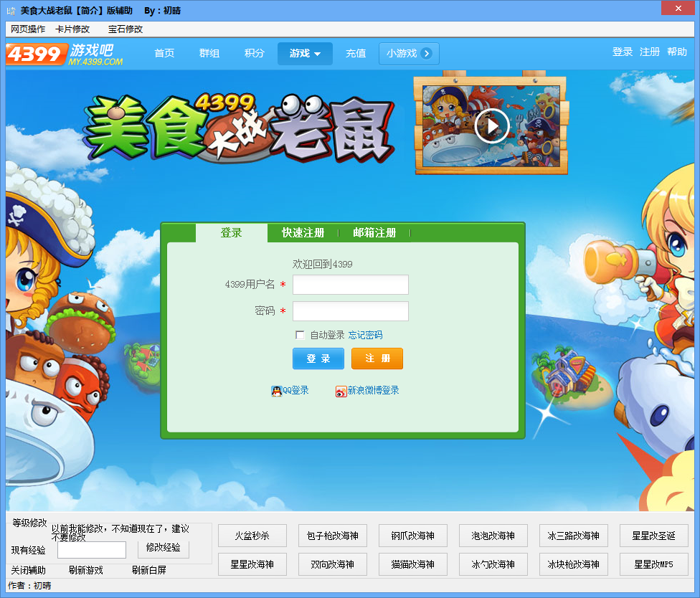Screen dimensions: 700x598
Task: Click the 冰三路改海神 button
Action: pyautogui.click(x=574, y=536)
